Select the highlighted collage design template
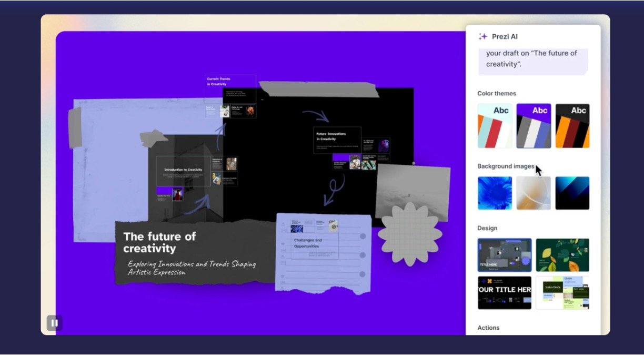 click(x=505, y=255)
